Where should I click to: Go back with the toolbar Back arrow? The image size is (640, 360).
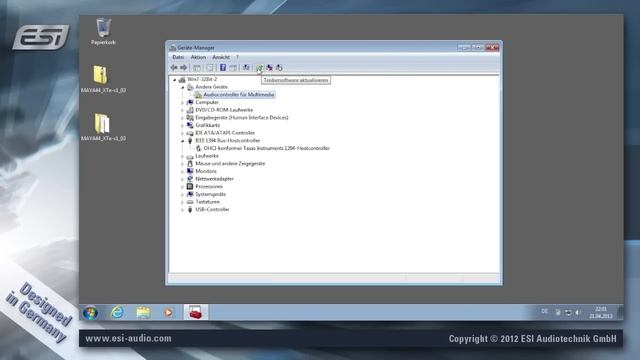click(174, 68)
